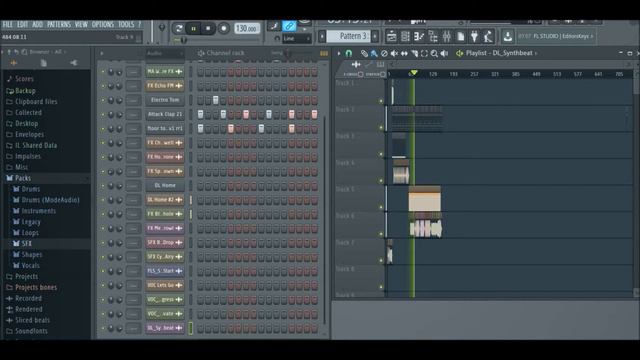Click the Electro Tom channel button
Image resolution: width=640 pixels, height=360 pixels.
pos(165,100)
